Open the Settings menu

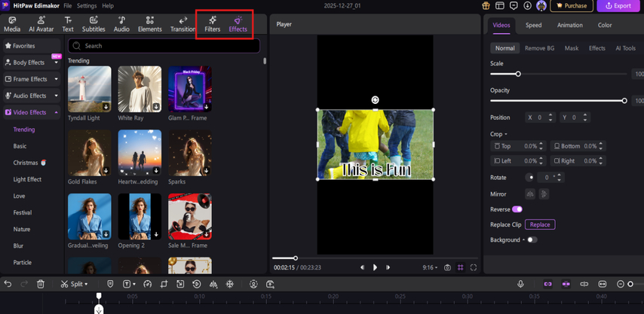click(x=87, y=6)
